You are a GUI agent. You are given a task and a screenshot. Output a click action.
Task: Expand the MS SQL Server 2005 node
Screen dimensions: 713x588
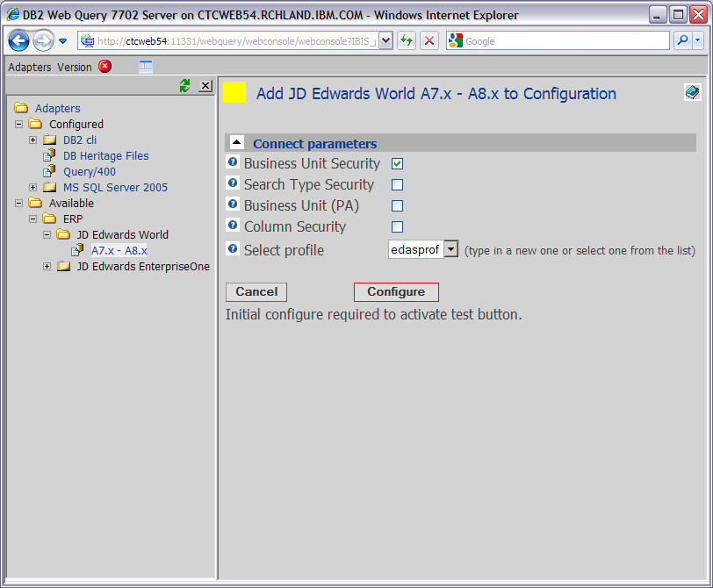[32, 187]
